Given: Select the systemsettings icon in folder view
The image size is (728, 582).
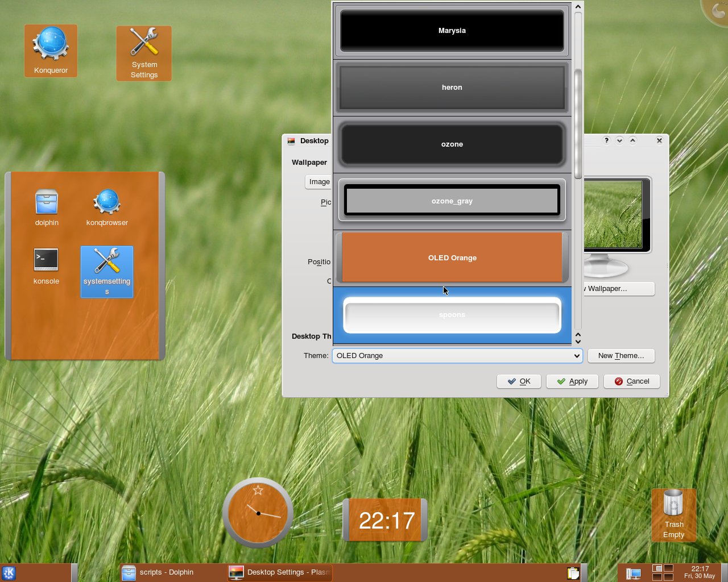Looking at the screenshot, I should click(107, 272).
